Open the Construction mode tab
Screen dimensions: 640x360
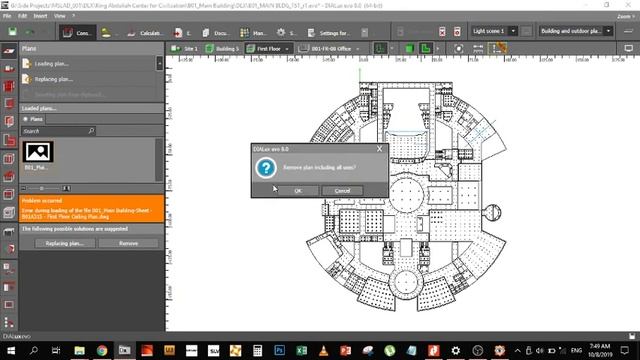tap(78, 33)
